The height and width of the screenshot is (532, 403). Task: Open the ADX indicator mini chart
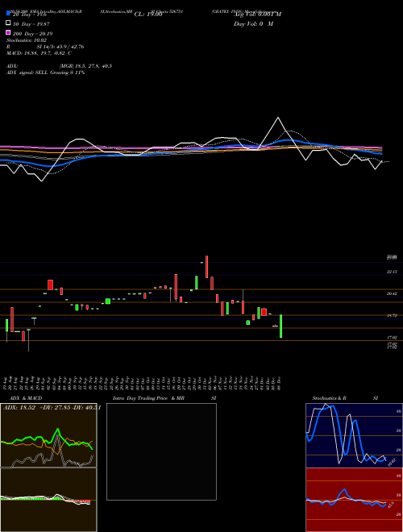point(48,435)
